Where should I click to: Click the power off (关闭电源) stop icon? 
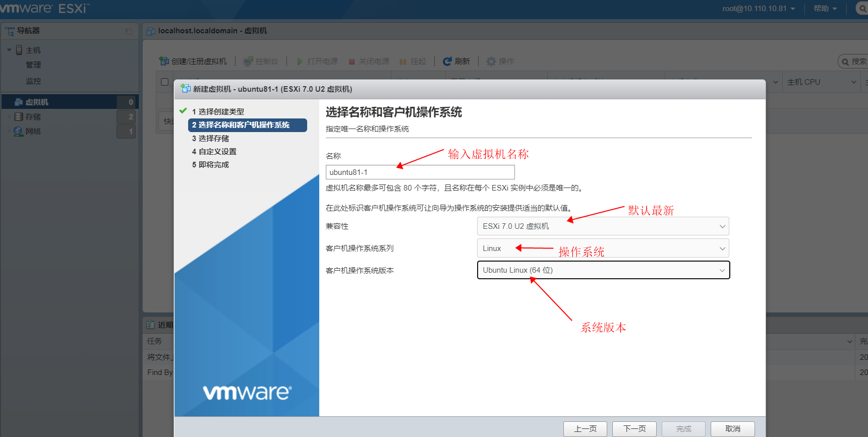[x=352, y=61]
